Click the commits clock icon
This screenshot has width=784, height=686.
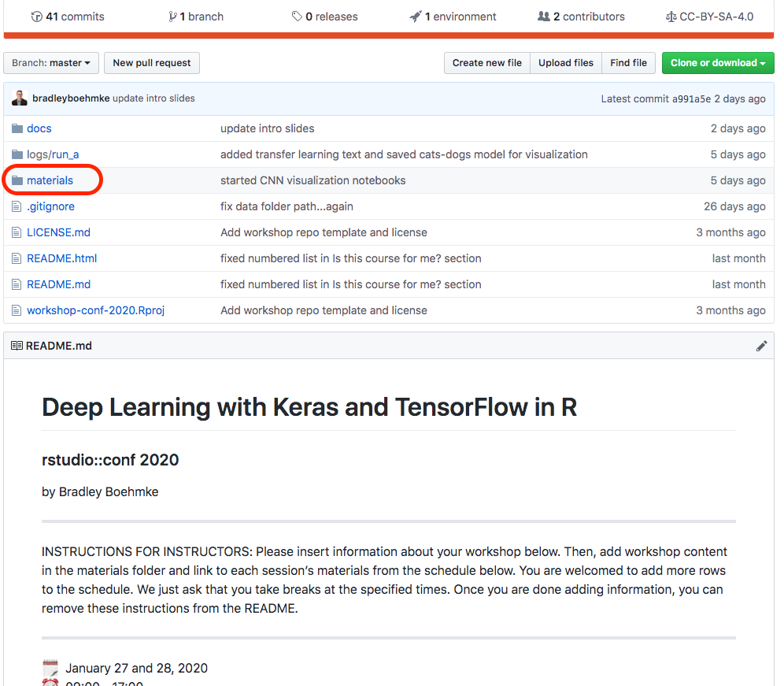pos(36,17)
